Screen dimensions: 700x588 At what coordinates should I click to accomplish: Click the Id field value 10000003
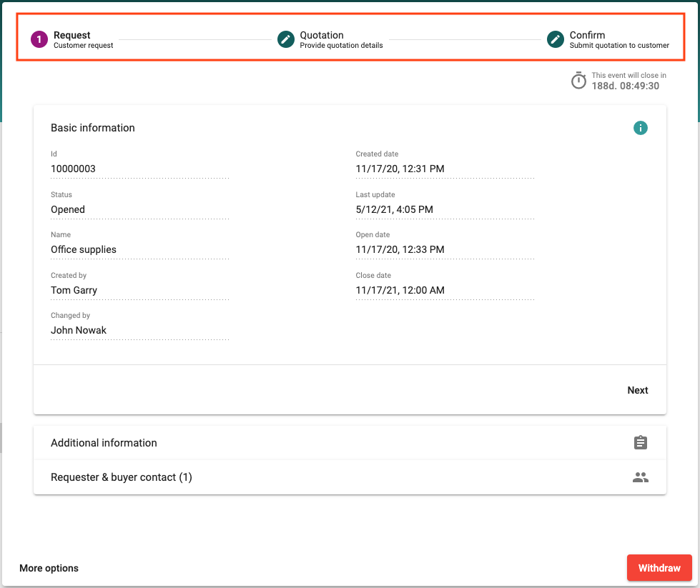pyautogui.click(x=73, y=169)
